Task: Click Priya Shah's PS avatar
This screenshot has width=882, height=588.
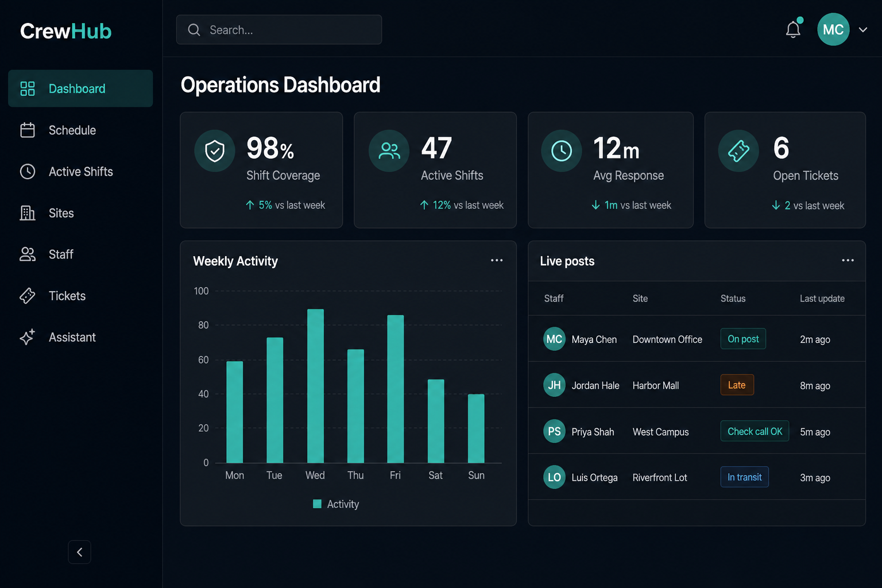Action: click(x=554, y=431)
